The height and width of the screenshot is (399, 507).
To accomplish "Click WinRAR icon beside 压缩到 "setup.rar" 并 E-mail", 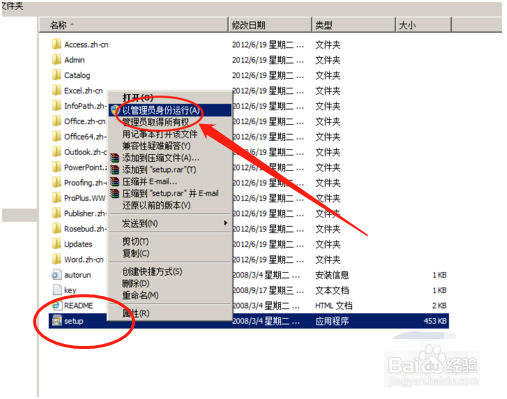I will pyautogui.click(x=115, y=193).
